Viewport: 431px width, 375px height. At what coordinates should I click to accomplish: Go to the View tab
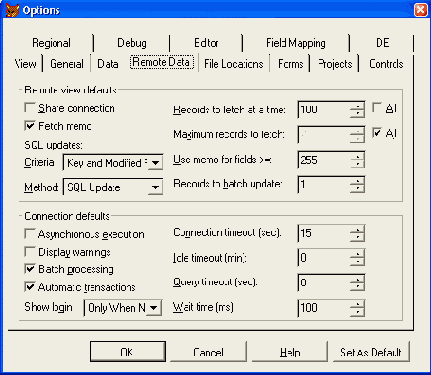point(25,64)
